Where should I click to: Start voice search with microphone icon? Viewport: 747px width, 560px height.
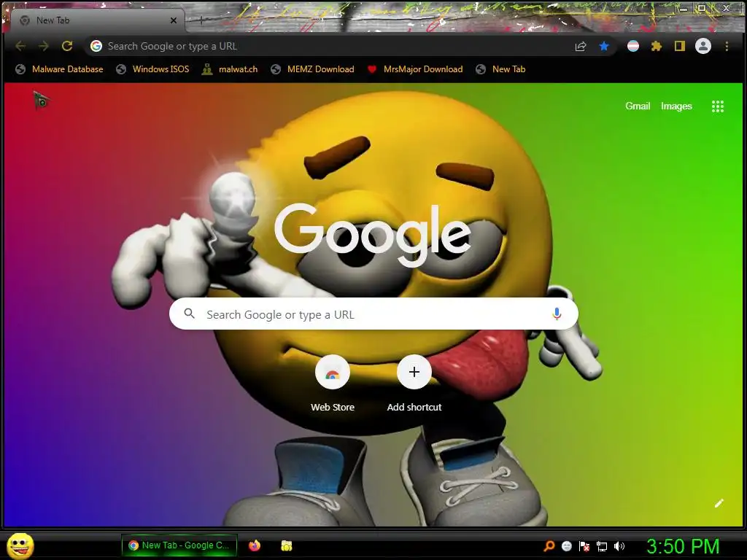tap(557, 314)
